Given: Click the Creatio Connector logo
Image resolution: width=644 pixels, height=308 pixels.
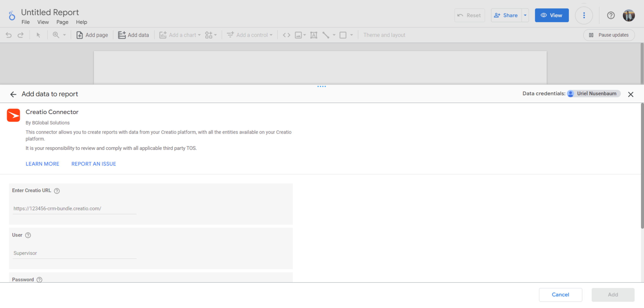Looking at the screenshot, I should point(13,115).
